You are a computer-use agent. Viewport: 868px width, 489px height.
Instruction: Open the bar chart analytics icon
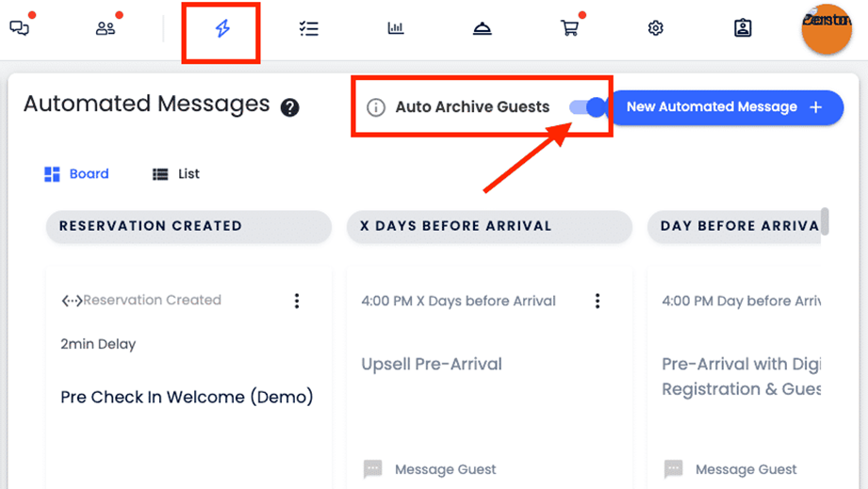click(396, 28)
